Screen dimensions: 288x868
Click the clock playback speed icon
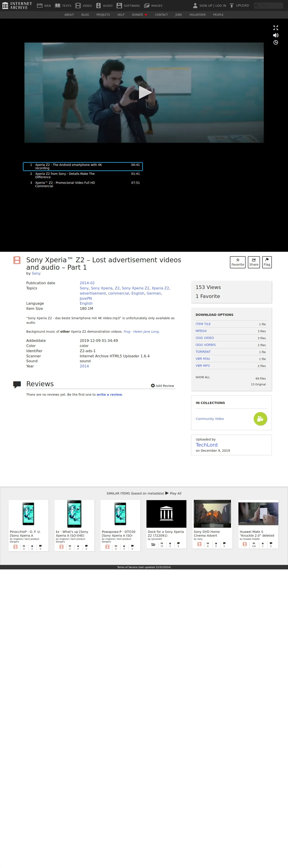click(x=275, y=42)
